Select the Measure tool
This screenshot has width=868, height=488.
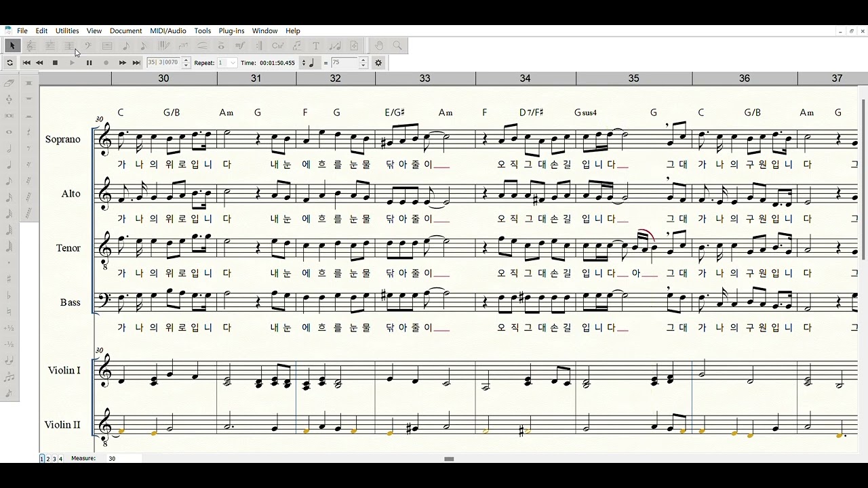click(x=106, y=45)
